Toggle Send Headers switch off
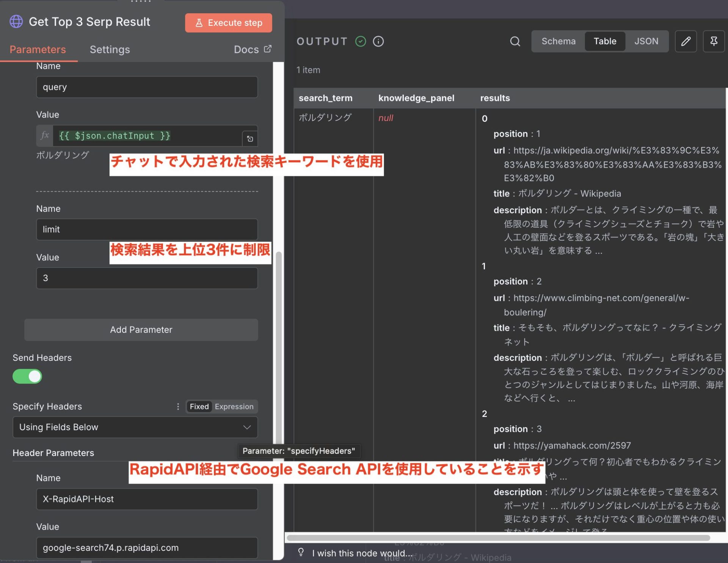This screenshot has height=563, width=728. tap(27, 376)
